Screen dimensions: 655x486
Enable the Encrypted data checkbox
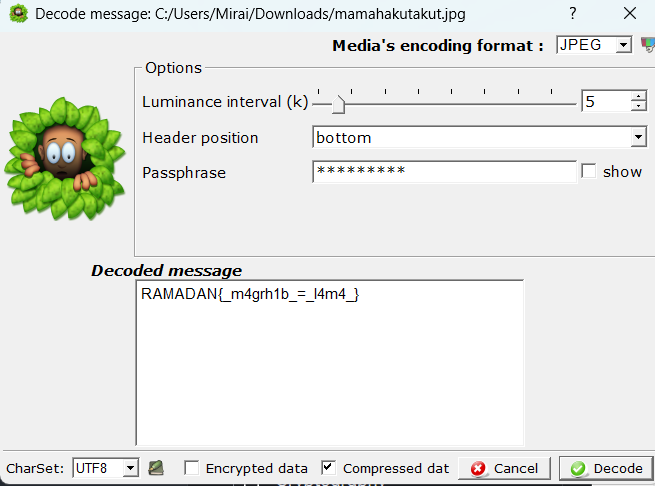click(192, 468)
